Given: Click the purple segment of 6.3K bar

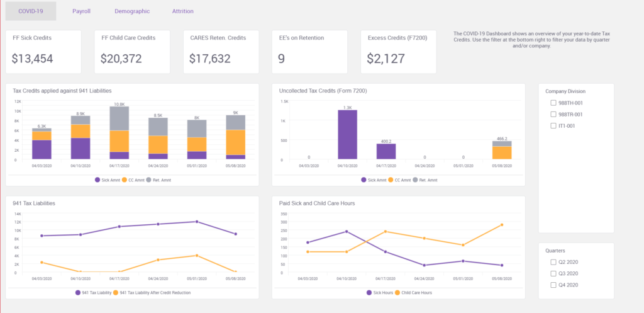Looking at the screenshot, I should (x=42, y=150).
